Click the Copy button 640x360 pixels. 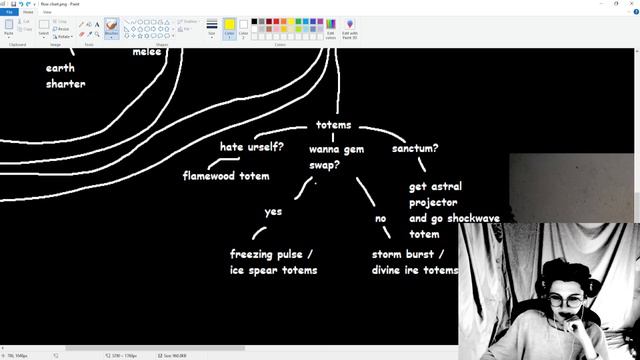(24, 29)
